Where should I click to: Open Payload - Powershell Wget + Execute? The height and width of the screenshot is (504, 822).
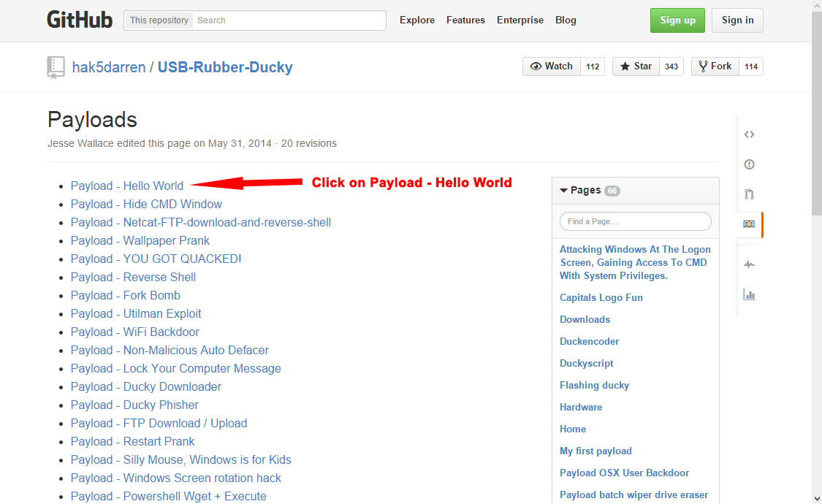tap(168, 497)
